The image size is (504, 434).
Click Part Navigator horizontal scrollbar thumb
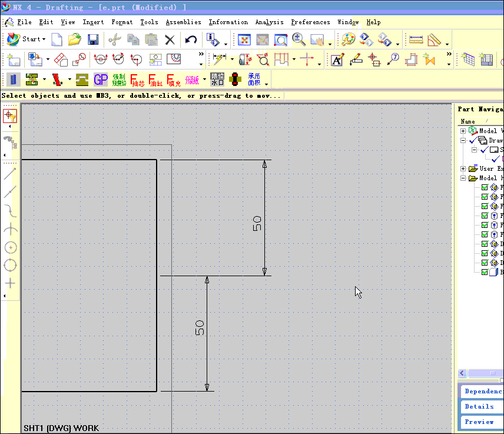[x=486, y=373]
